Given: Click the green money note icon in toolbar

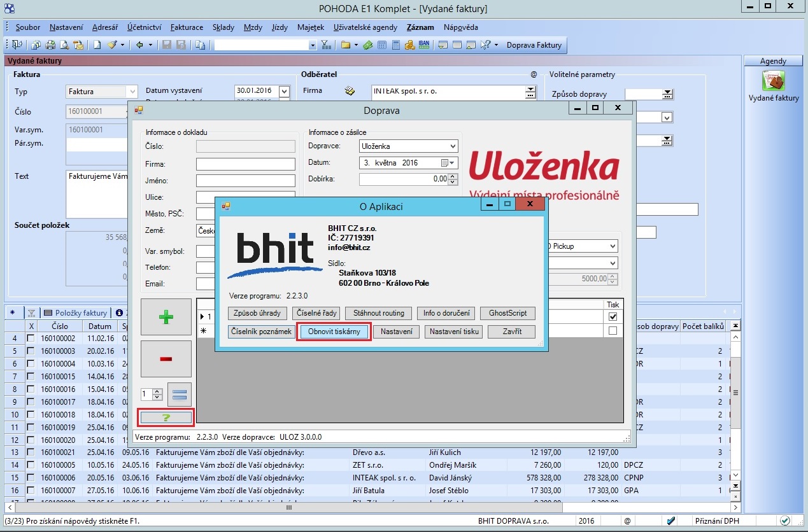Looking at the screenshot, I should (368, 45).
